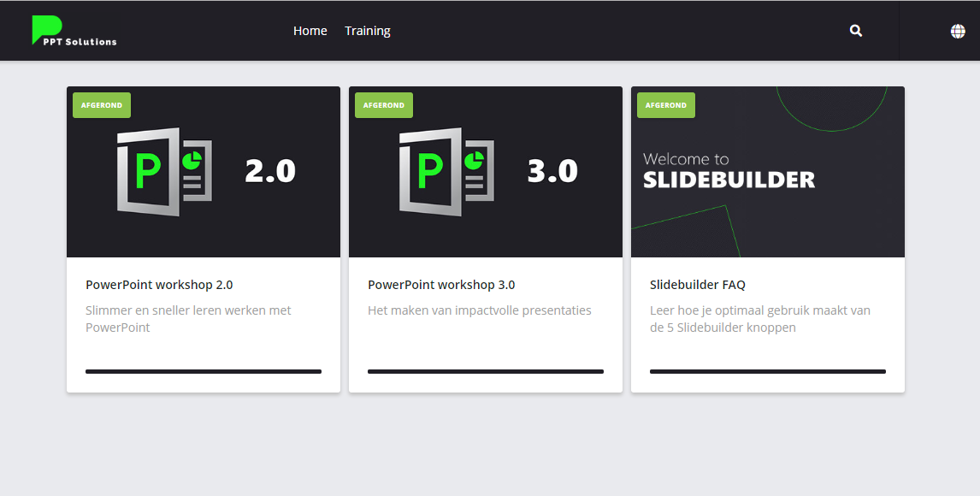Click the Slidebuilder FAQ title

point(698,285)
